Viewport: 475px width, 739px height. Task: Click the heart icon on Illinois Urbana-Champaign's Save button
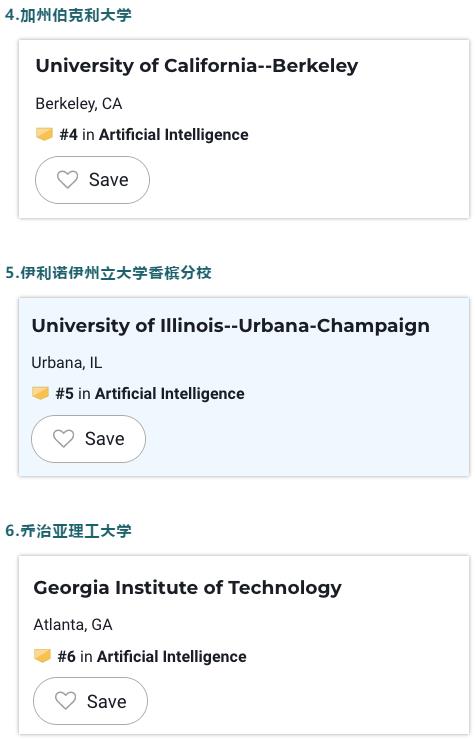pos(64,439)
